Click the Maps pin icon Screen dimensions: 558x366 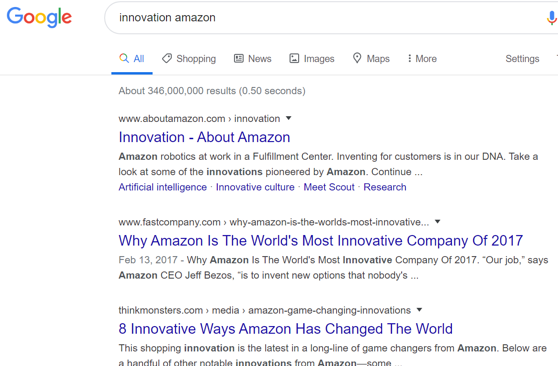click(357, 58)
